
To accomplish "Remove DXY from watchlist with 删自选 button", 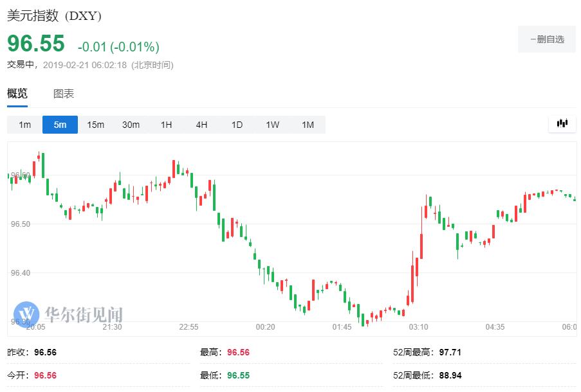I will pyautogui.click(x=547, y=39).
